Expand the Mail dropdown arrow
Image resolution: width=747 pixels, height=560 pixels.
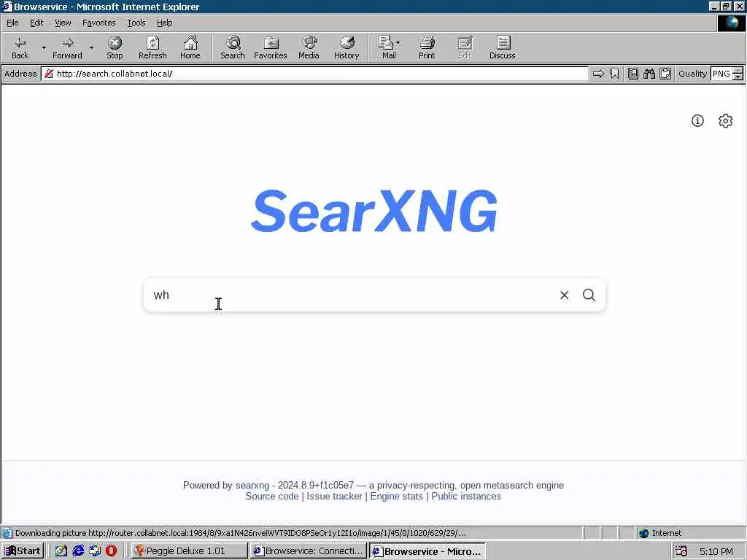398,43
